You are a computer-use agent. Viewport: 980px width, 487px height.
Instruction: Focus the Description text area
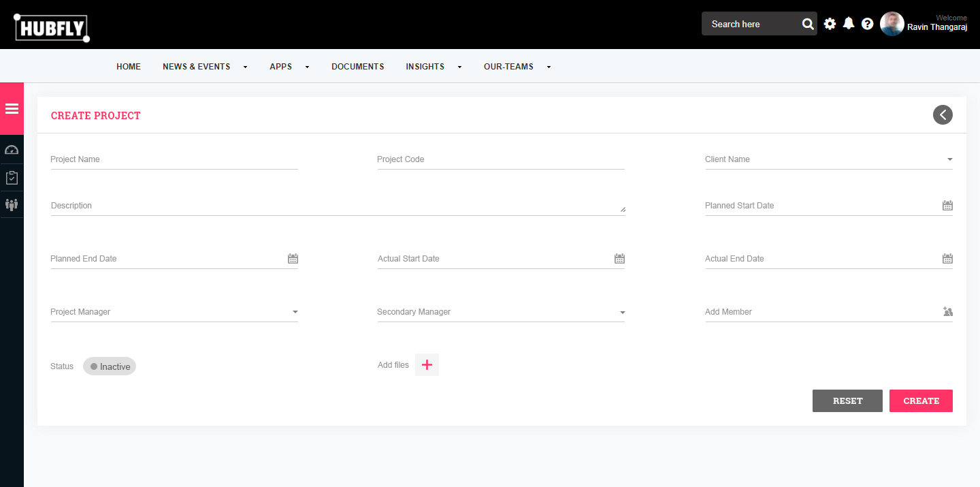338,206
